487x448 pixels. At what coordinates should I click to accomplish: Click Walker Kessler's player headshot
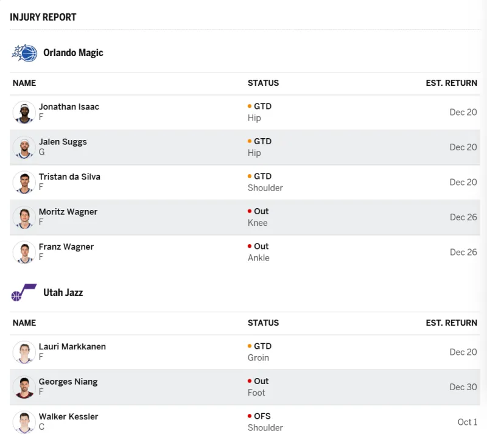tap(24, 422)
